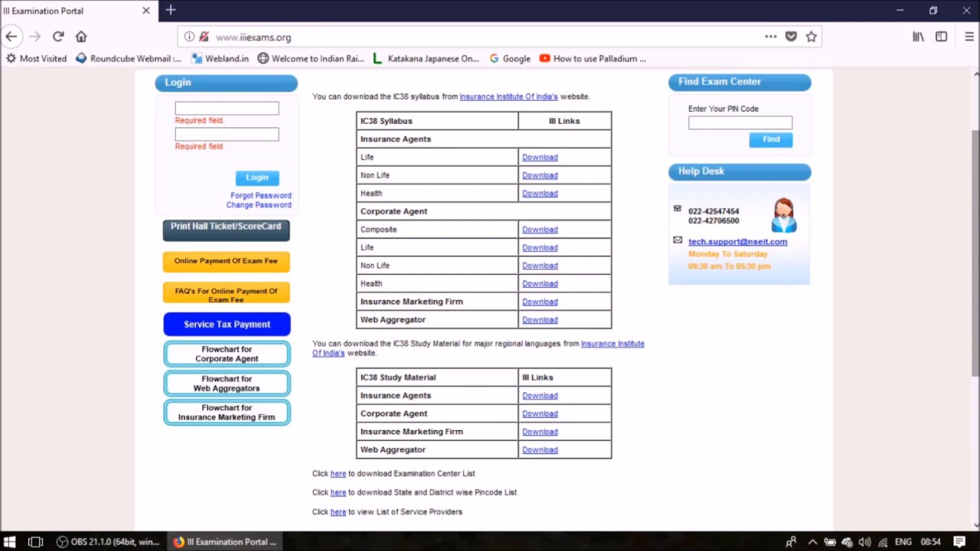The width and height of the screenshot is (980, 551).
Task: Open the Firefox hamburger menu
Action: coord(969,37)
